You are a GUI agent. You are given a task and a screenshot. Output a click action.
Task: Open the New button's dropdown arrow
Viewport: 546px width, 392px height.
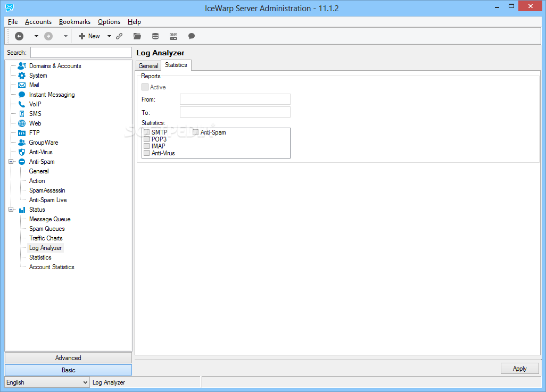(109, 36)
